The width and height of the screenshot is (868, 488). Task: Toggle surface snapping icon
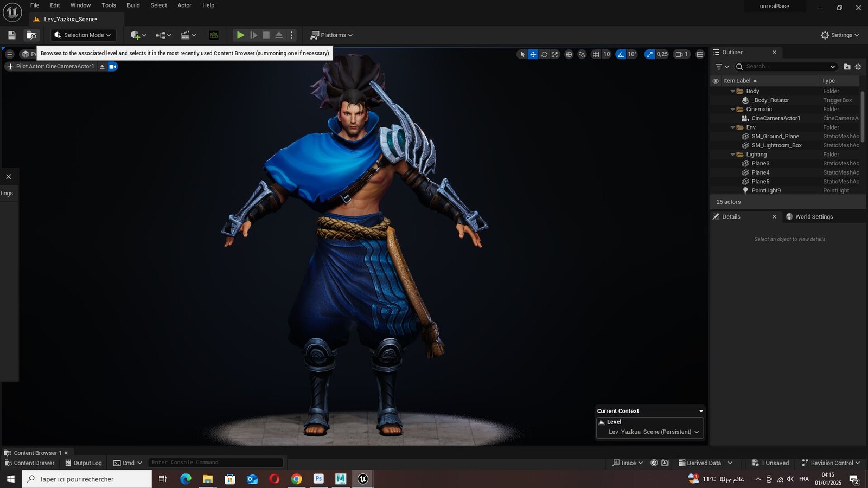[x=582, y=54]
